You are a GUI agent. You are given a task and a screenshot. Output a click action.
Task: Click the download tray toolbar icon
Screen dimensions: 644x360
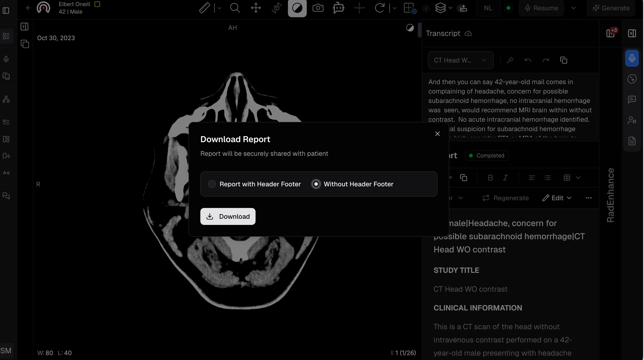click(x=463, y=8)
